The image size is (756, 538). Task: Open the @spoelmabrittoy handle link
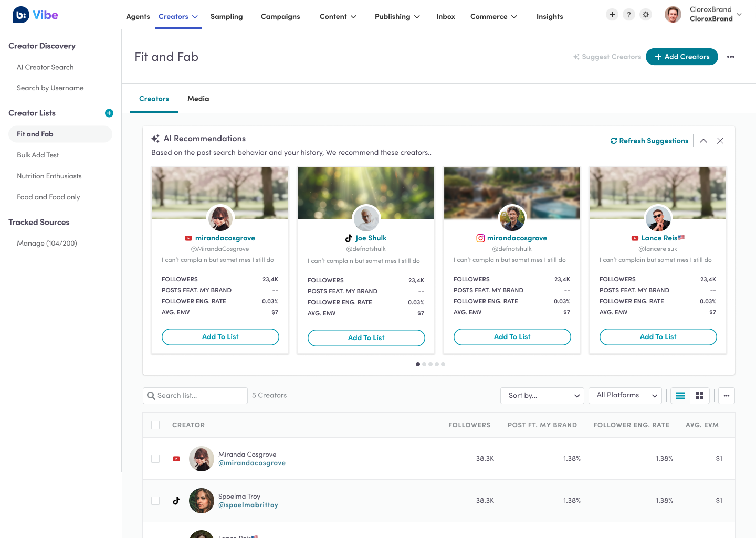click(x=248, y=505)
